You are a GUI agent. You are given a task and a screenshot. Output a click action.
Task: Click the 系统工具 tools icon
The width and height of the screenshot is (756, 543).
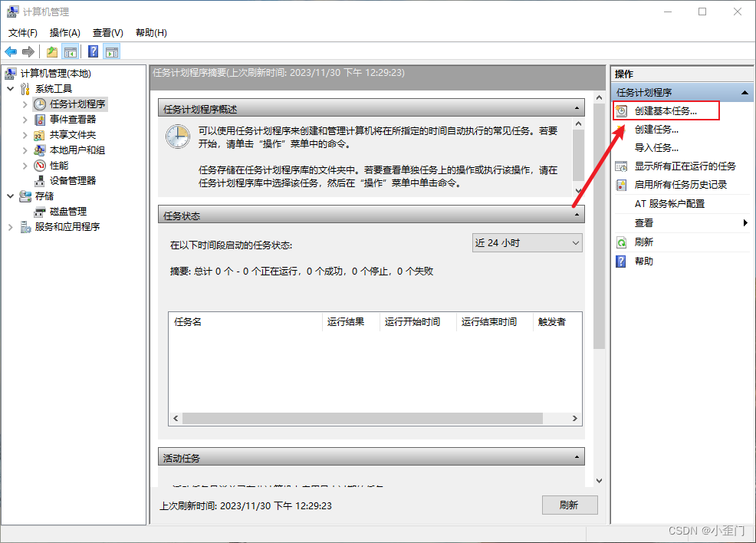pos(25,89)
